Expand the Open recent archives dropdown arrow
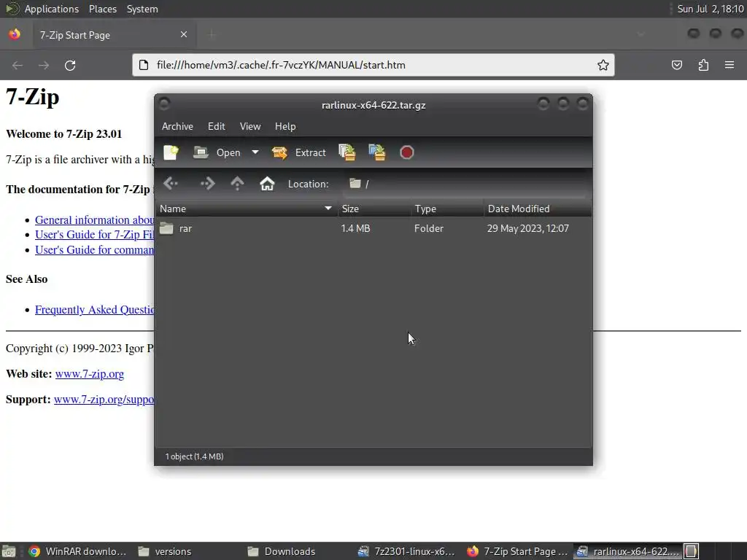The image size is (747, 560). [x=255, y=152]
